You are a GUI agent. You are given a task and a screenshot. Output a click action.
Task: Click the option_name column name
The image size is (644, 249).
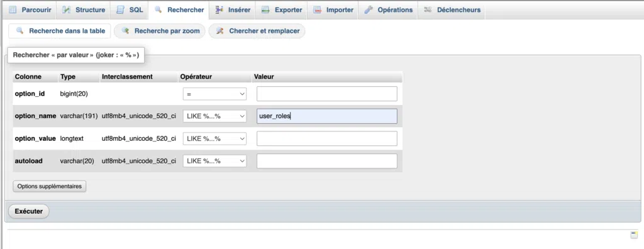[35, 116]
